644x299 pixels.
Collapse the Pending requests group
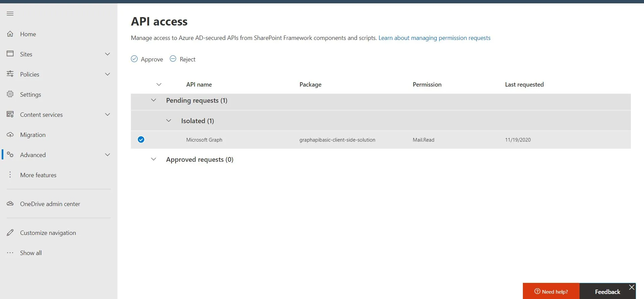[x=153, y=100]
